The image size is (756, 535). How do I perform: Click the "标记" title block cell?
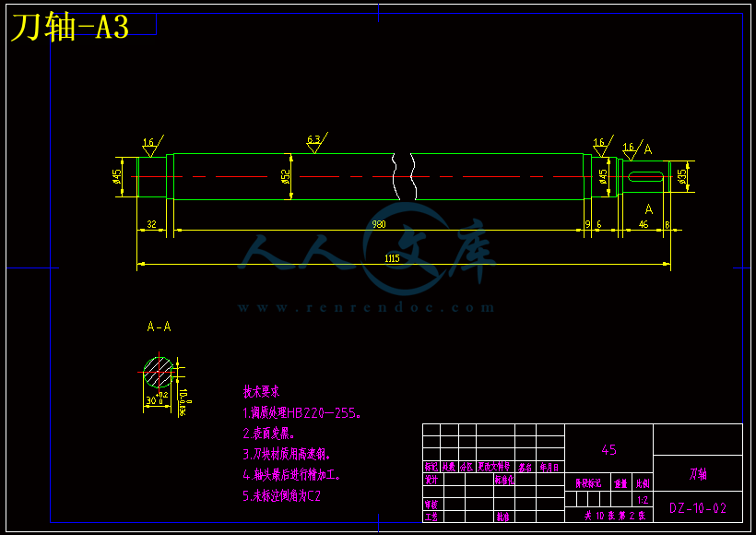click(x=431, y=467)
